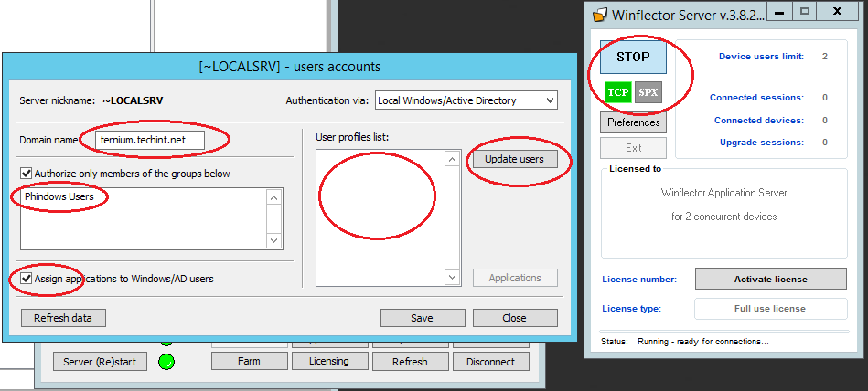Click the Winflector Server title bar icon
Viewport: 868px width, 391px height.
pos(600,15)
